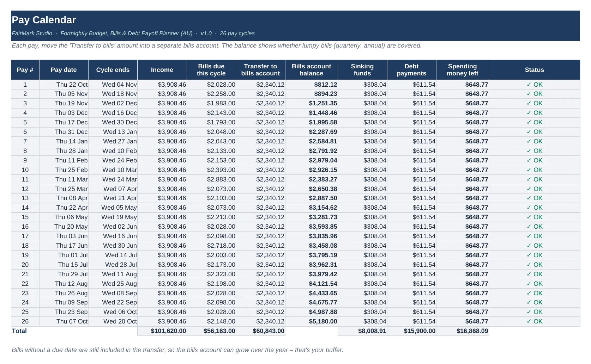Select the 'Bills due this cycle' header
591x364 pixels.
[211, 70]
